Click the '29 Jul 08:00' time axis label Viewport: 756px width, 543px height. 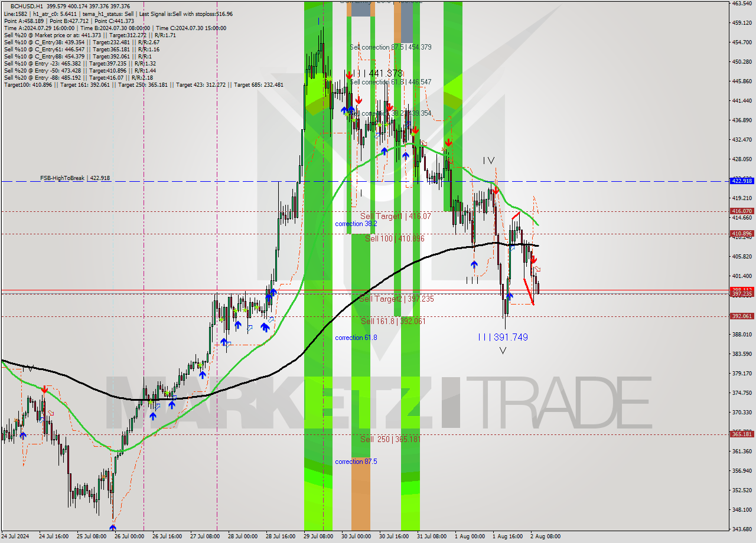318,537
